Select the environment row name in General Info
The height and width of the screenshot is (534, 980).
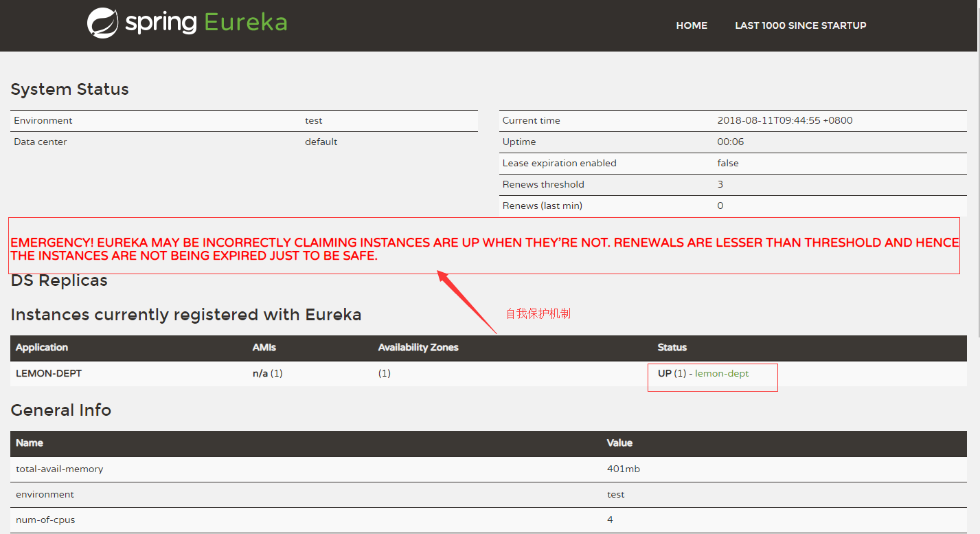[x=45, y=494]
